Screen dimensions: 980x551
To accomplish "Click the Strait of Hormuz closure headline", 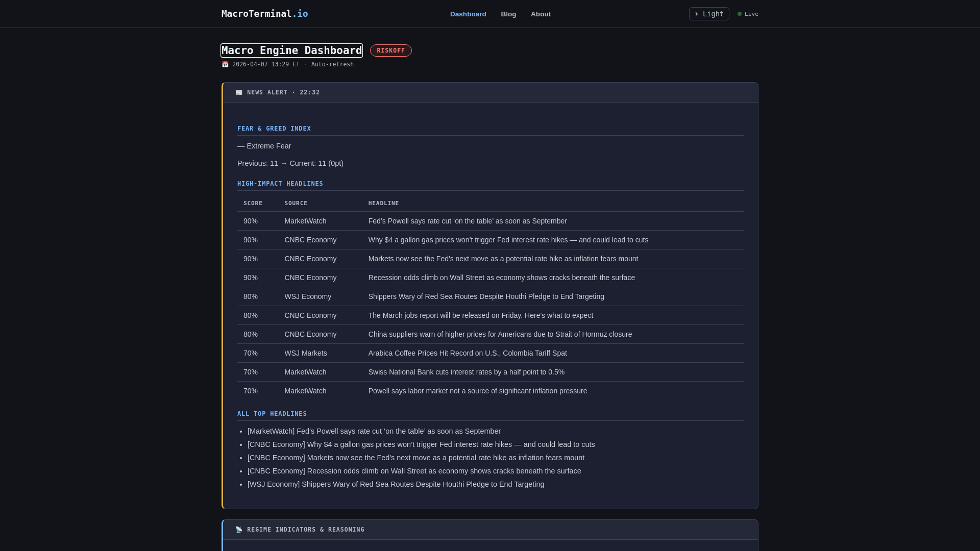I will [x=500, y=334].
